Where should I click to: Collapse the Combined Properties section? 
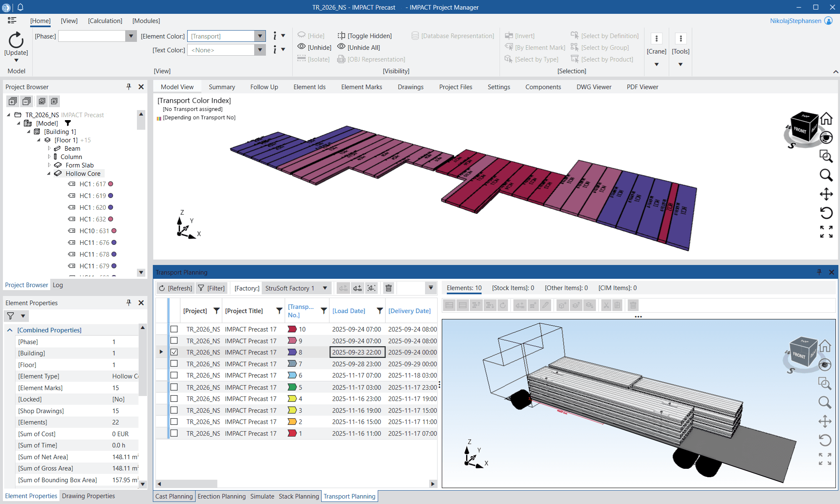tap(10, 330)
